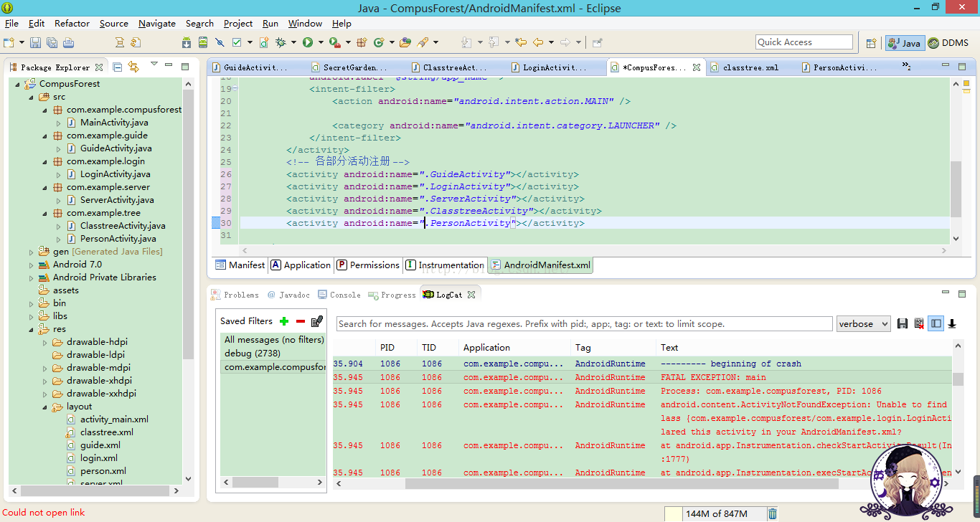This screenshot has height=522, width=980.
Task: Save the current file with Save icon
Action: pos(35,43)
